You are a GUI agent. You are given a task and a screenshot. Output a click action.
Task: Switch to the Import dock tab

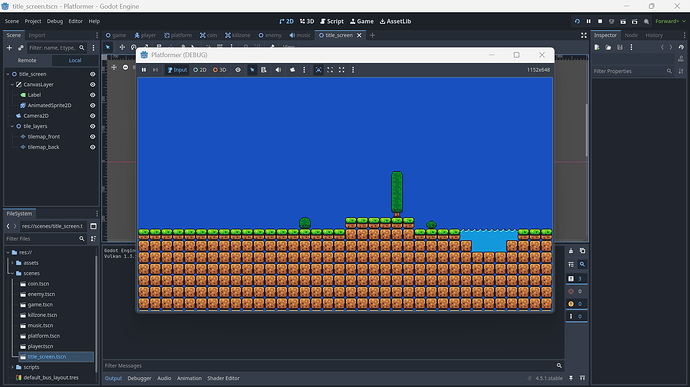click(x=37, y=35)
